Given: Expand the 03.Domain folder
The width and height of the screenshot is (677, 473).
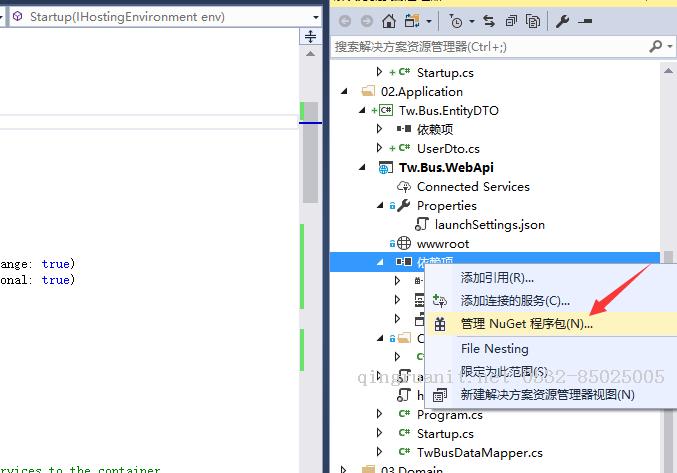Looking at the screenshot, I should pyautogui.click(x=344, y=469).
